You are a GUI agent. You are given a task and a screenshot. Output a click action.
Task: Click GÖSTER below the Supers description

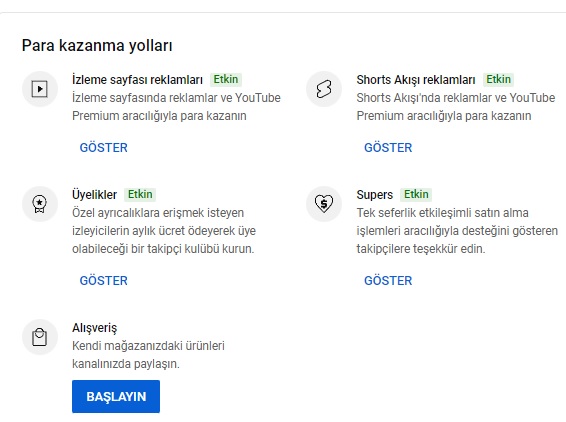pos(388,280)
